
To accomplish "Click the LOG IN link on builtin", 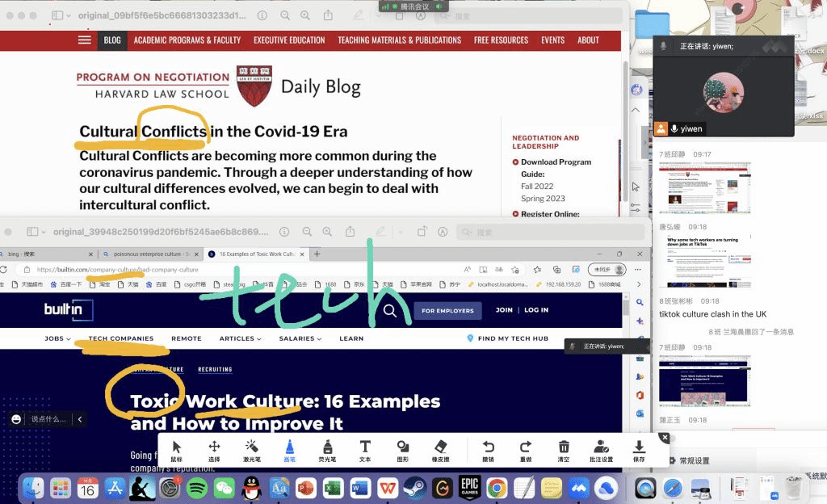I will tap(536, 310).
